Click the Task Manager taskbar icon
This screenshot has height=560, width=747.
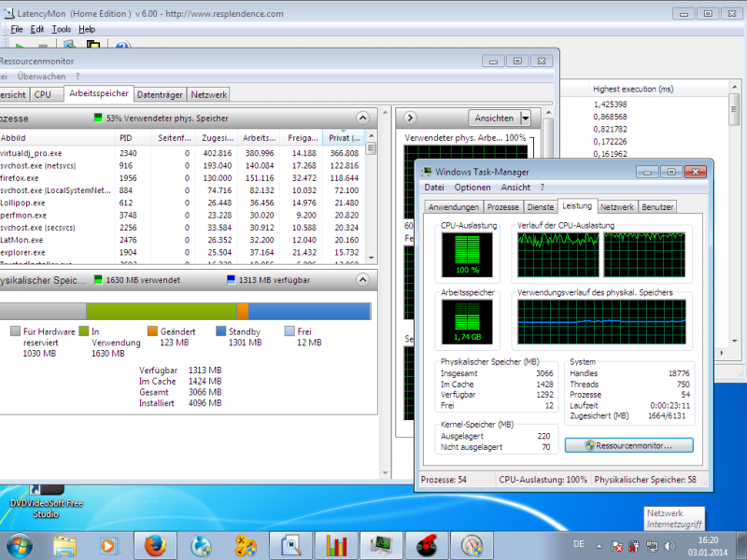click(x=382, y=544)
